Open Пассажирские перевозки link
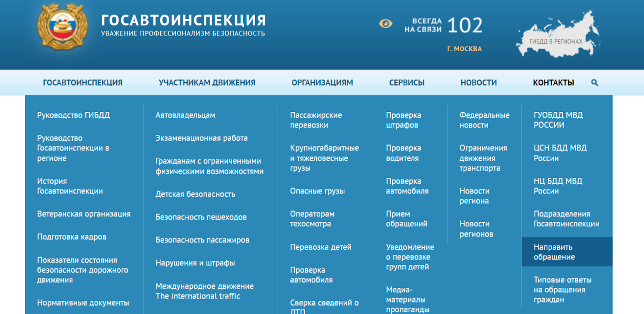Screen dimensions: 644x314 click(316, 120)
